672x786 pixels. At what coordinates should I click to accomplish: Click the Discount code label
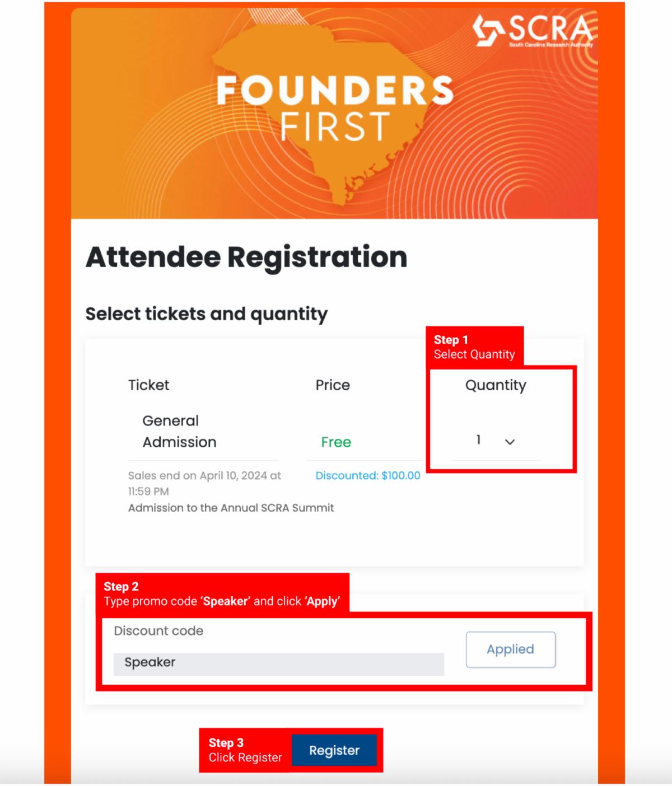coord(159,630)
